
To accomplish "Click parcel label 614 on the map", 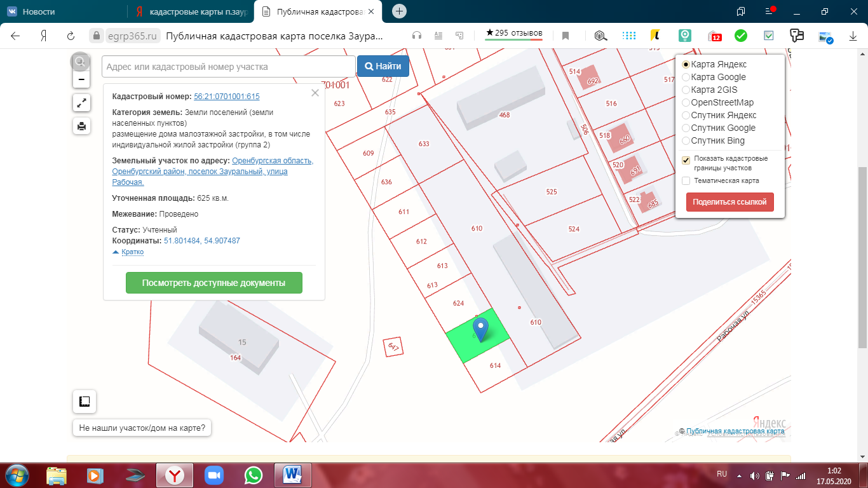I will pos(496,365).
